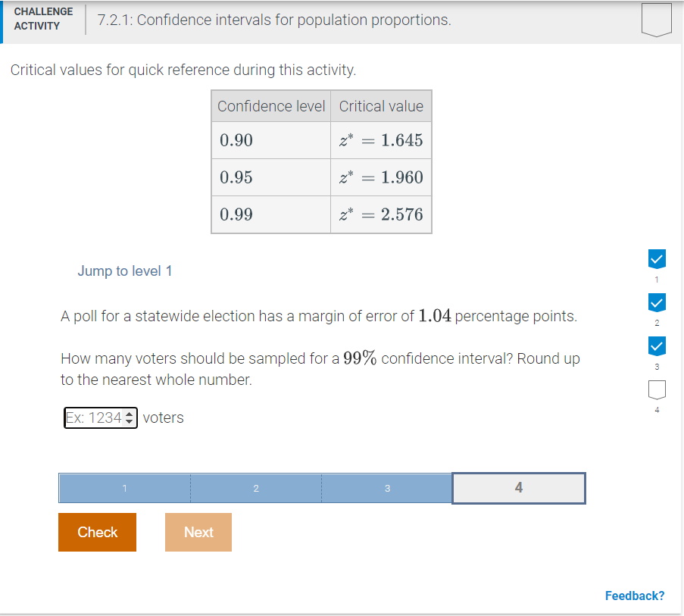Select the completion checkmark for level 1

point(656,258)
